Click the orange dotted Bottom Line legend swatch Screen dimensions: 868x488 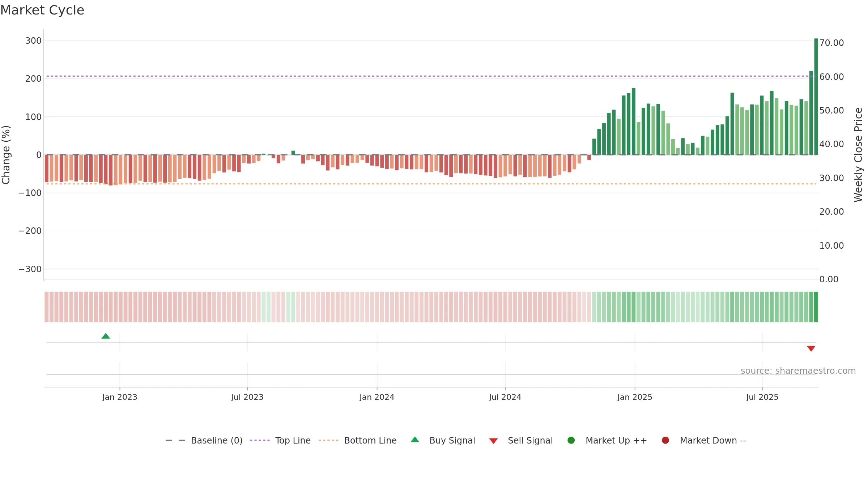point(328,440)
